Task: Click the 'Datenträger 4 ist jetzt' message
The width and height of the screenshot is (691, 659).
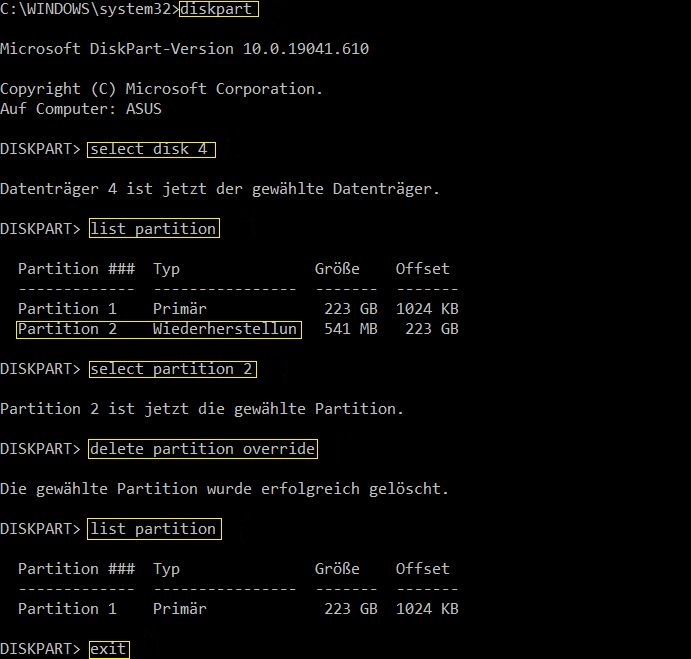Action: pos(220,188)
